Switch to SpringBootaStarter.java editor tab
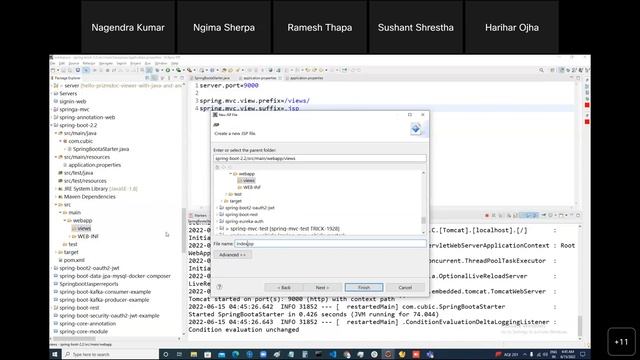640x360 pixels. tap(212, 78)
